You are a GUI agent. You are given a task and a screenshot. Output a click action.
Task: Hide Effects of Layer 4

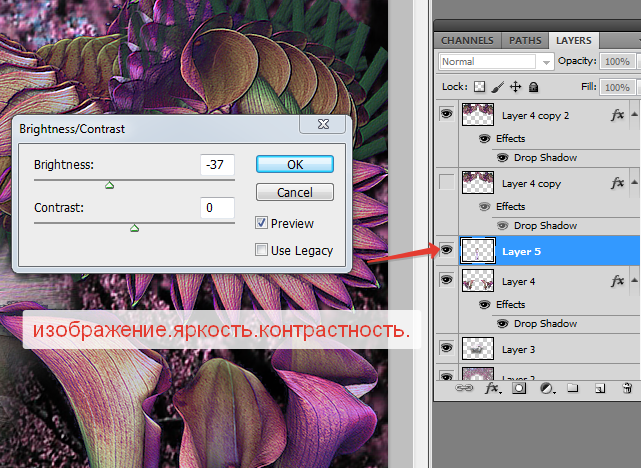[x=484, y=305]
